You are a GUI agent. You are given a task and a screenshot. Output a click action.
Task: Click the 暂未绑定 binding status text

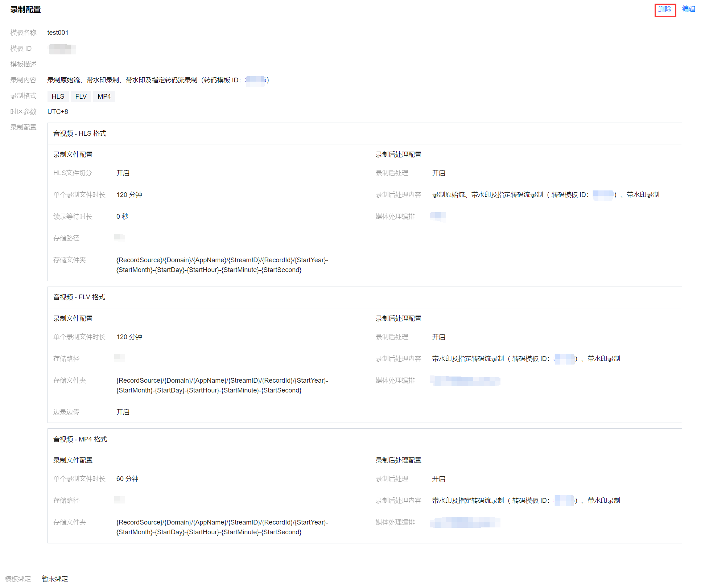tap(55, 579)
